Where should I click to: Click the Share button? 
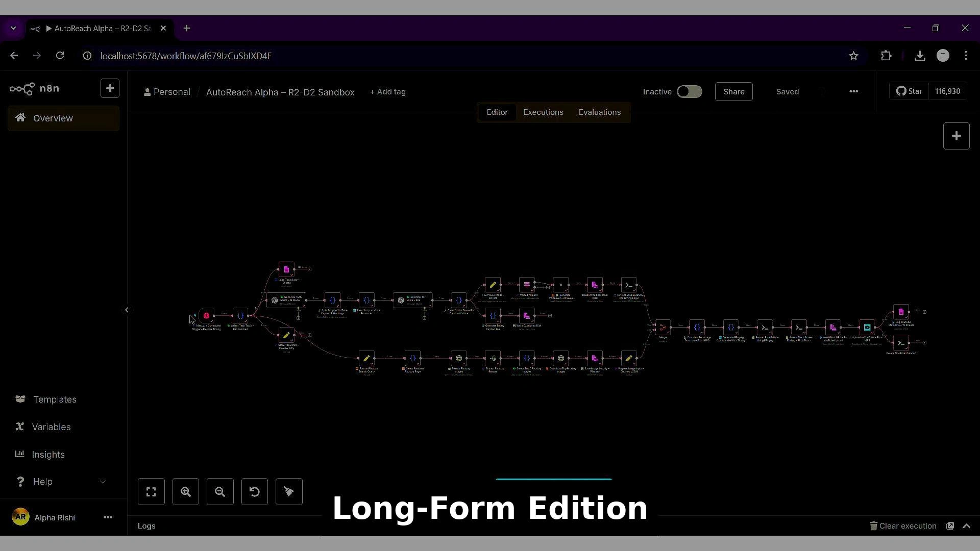733,92
